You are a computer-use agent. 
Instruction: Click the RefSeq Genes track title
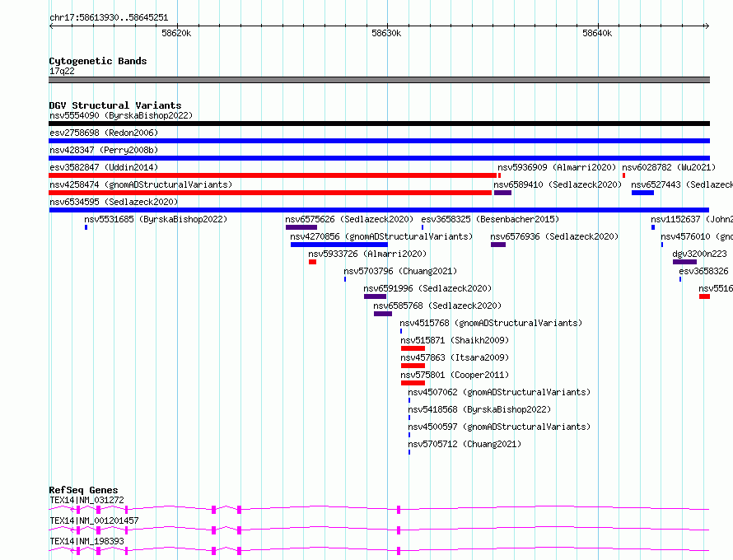[x=83, y=490]
